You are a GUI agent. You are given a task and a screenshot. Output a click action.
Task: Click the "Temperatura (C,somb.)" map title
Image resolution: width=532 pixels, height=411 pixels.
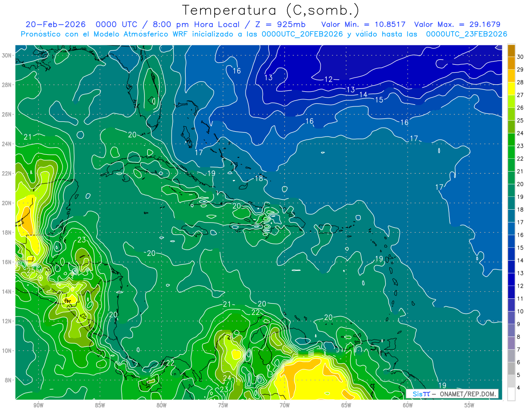click(x=271, y=10)
